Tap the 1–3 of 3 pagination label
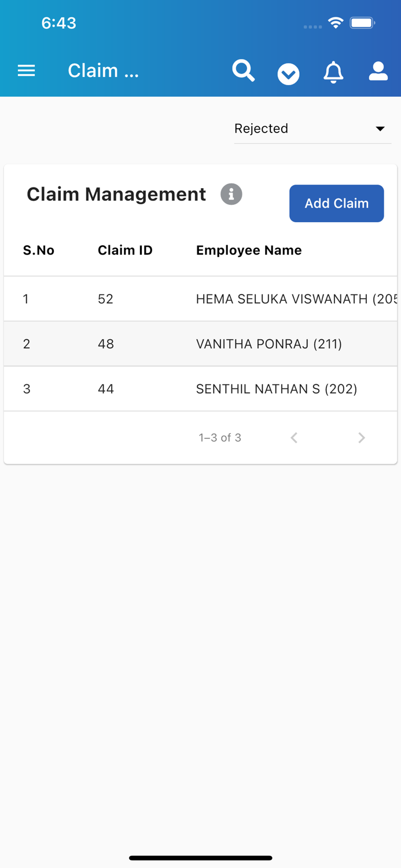Viewport: 401px width, 868px height. click(x=220, y=437)
